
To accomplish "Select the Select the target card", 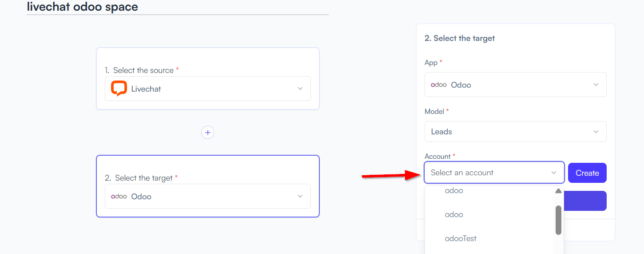I will 208,186.
